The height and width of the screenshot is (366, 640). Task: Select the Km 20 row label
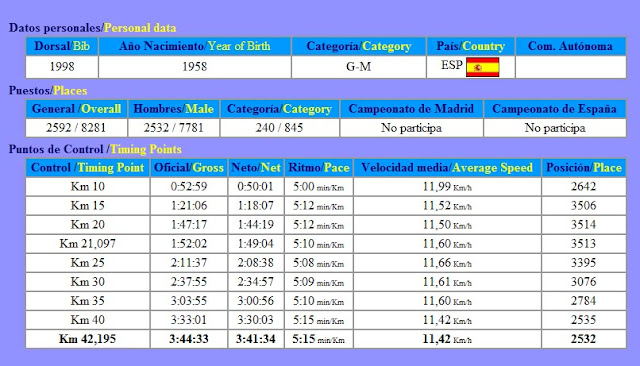(x=88, y=224)
